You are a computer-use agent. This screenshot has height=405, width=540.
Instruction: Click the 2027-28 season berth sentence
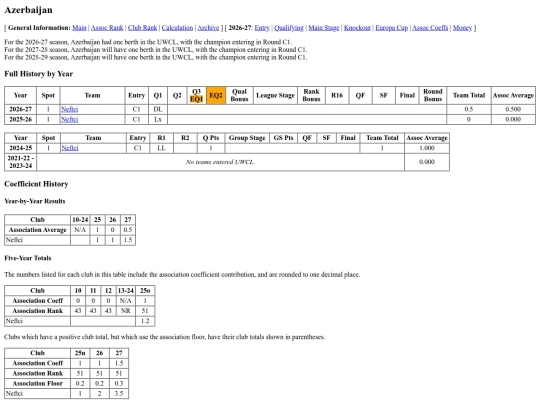pyautogui.click(x=156, y=50)
